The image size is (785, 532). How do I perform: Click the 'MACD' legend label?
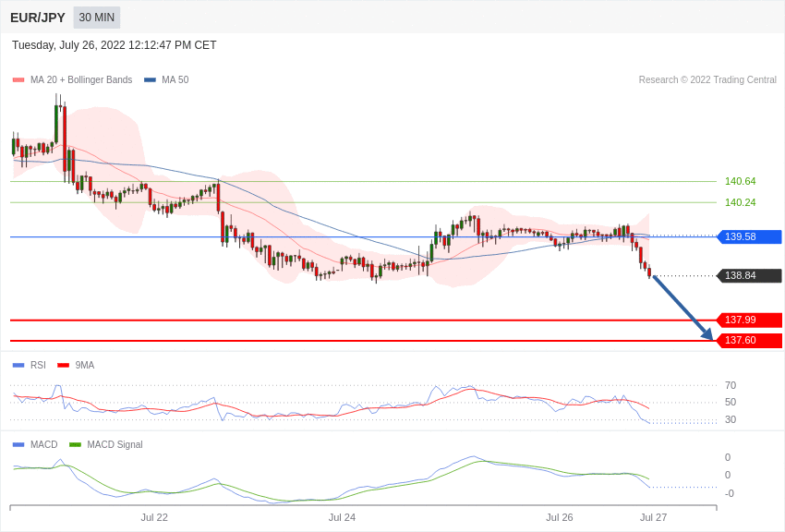(43, 444)
